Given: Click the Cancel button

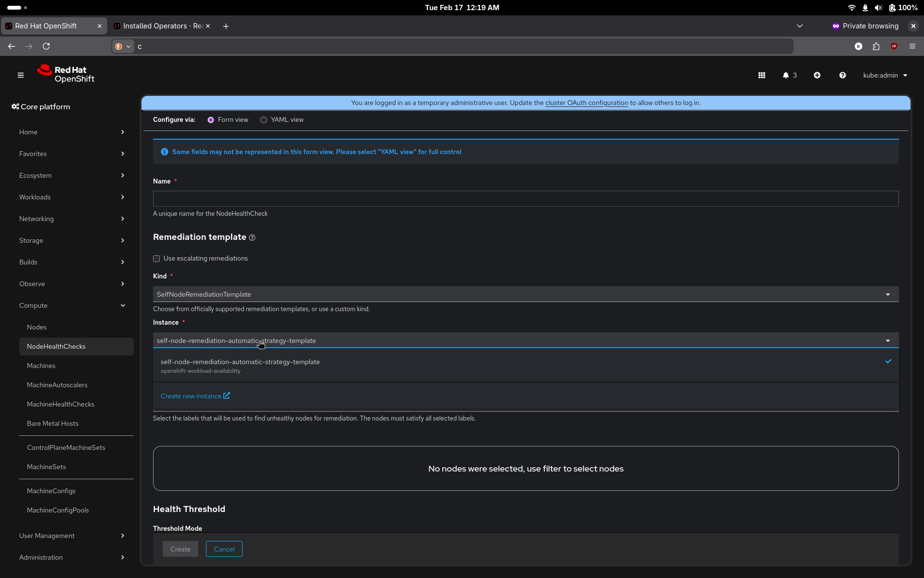Looking at the screenshot, I should point(224,549).
